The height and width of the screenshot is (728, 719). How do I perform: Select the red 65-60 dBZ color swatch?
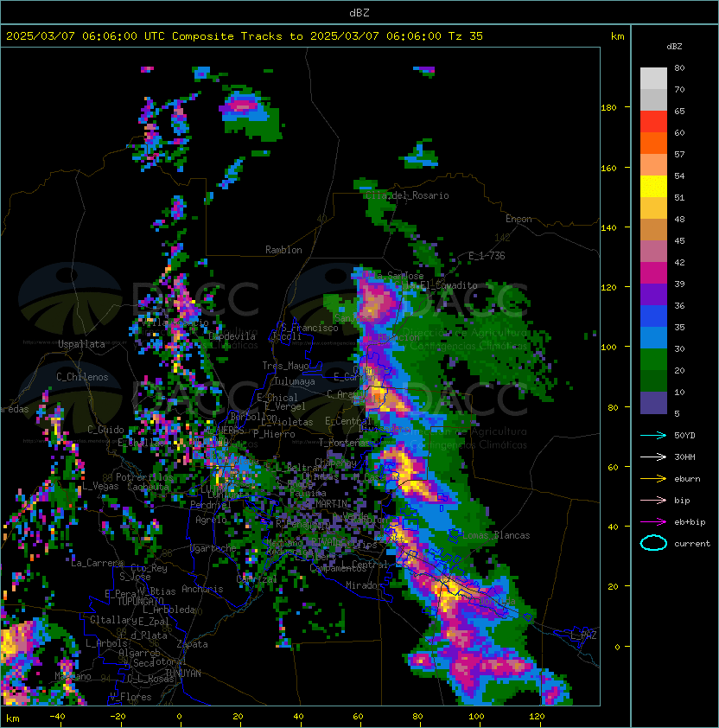click(653, 122)
